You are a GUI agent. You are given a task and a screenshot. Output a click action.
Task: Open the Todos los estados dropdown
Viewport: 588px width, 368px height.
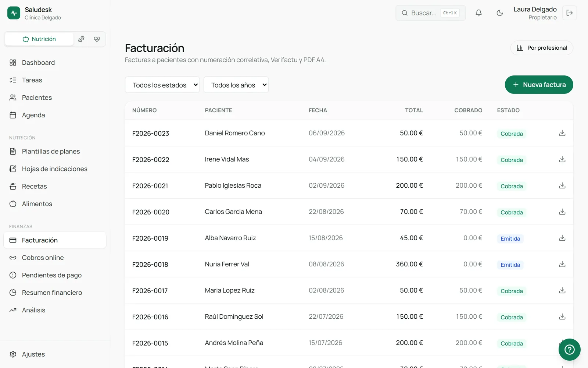[162, 85]
